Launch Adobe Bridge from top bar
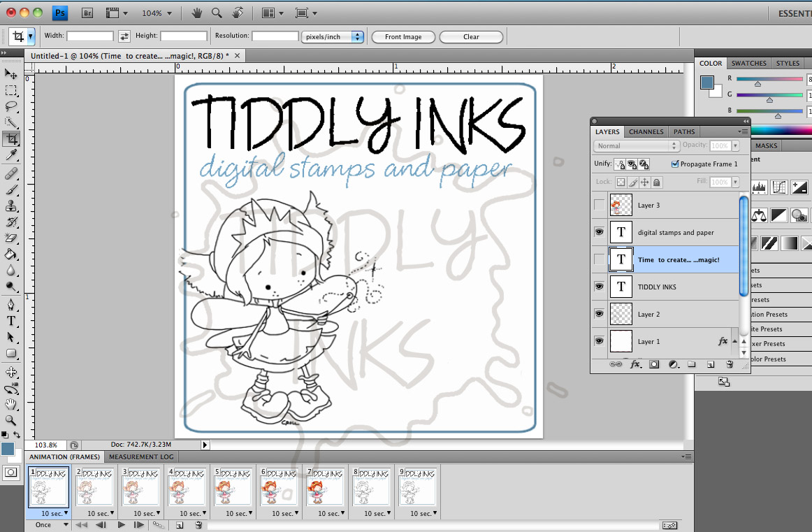 [87, 13]
